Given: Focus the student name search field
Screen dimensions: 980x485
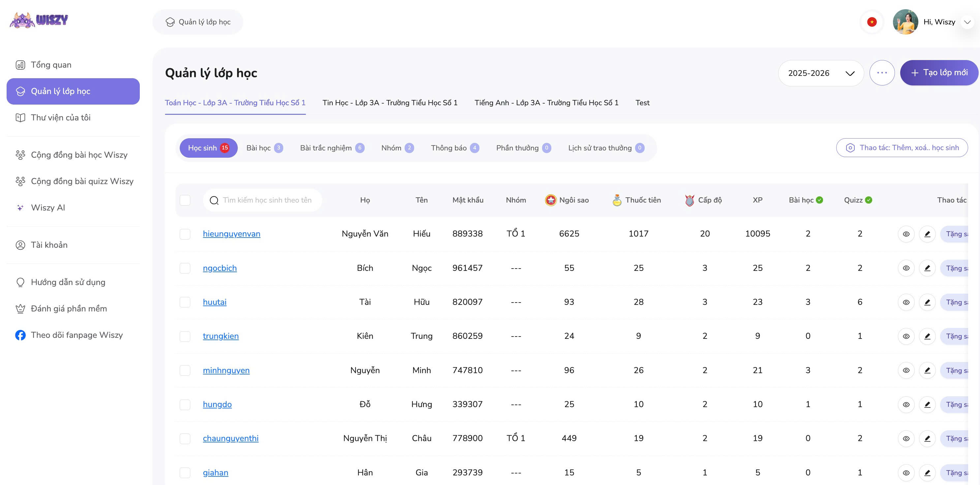Looking at the screenshot, I should pyautogui.click(x=267, y=200).
